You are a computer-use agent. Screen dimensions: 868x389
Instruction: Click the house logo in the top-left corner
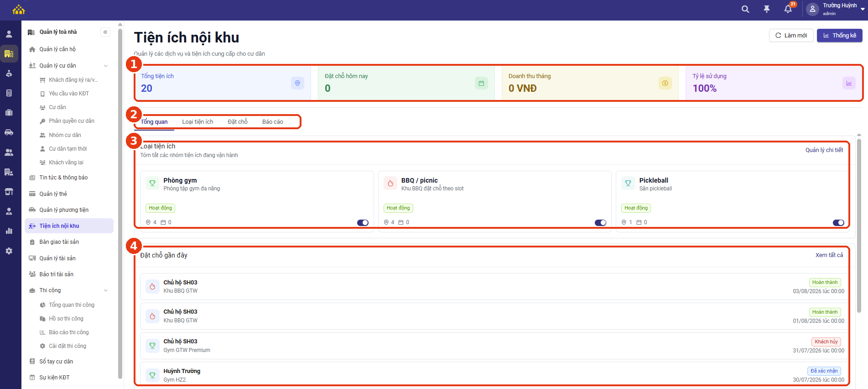19,10
